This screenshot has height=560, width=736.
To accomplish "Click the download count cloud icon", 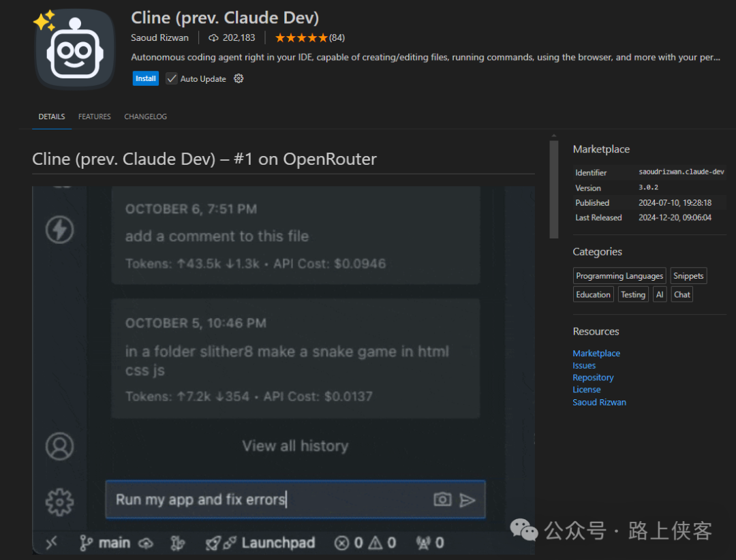I will (x=213, y=37).
